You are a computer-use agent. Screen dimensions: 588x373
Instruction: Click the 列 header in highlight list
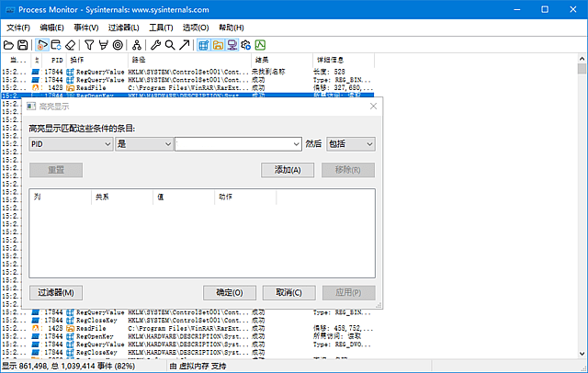click(x=61, y=197)
